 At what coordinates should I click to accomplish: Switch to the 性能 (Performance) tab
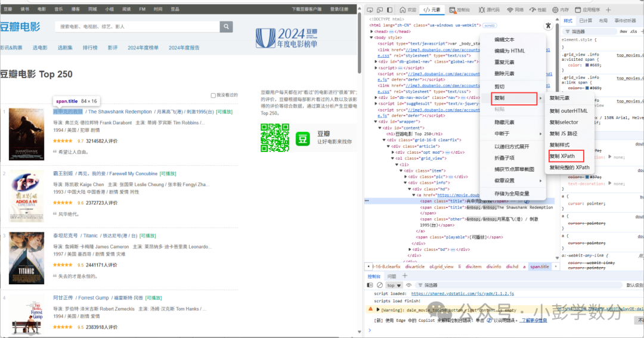click(538, 10)
